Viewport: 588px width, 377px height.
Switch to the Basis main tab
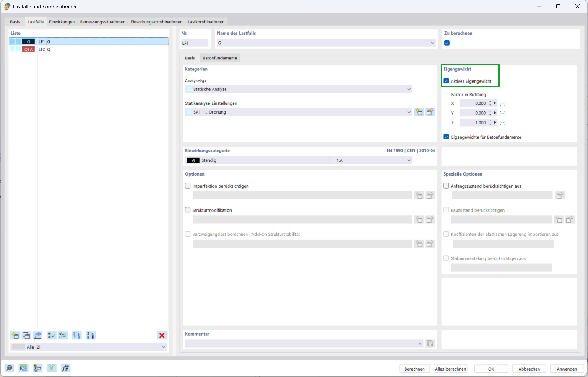tap(15, 22)
